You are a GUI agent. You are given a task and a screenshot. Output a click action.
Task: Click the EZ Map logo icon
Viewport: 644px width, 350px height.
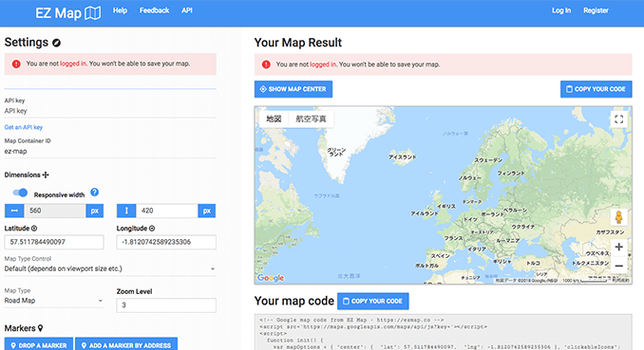click(92, 13)
